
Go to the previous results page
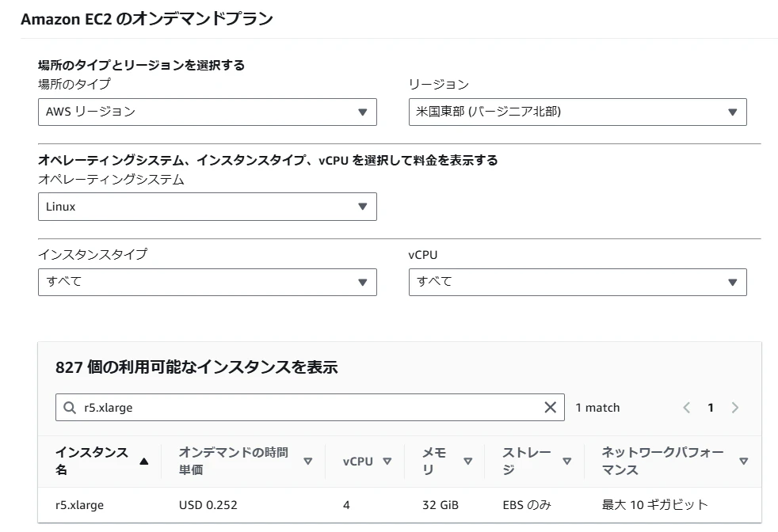click(x=686, y=408)
